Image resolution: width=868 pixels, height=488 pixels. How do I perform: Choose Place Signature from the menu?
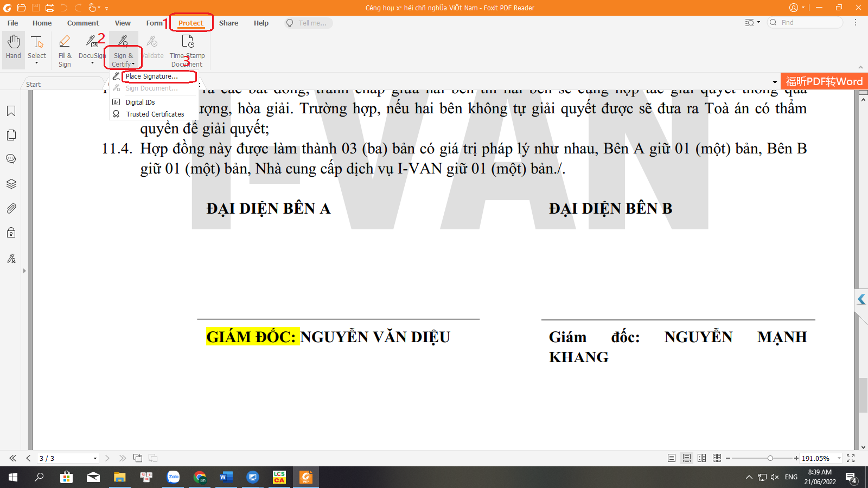pos(152,76)
